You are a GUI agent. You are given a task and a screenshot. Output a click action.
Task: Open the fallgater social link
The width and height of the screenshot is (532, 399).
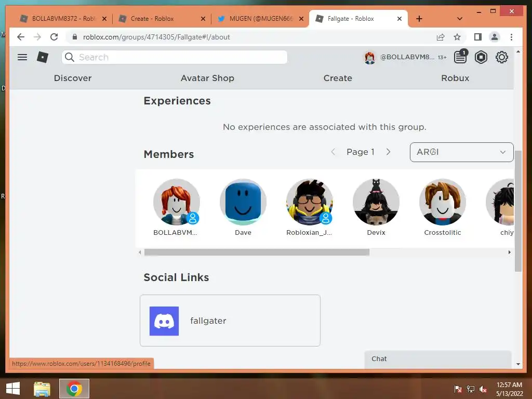coord(230,321)
